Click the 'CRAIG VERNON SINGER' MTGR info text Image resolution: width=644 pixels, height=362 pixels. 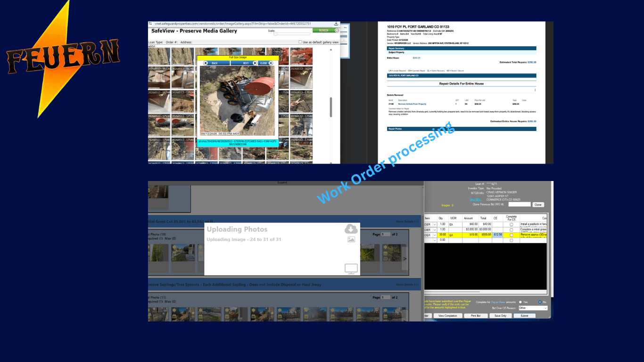(503, 192)
